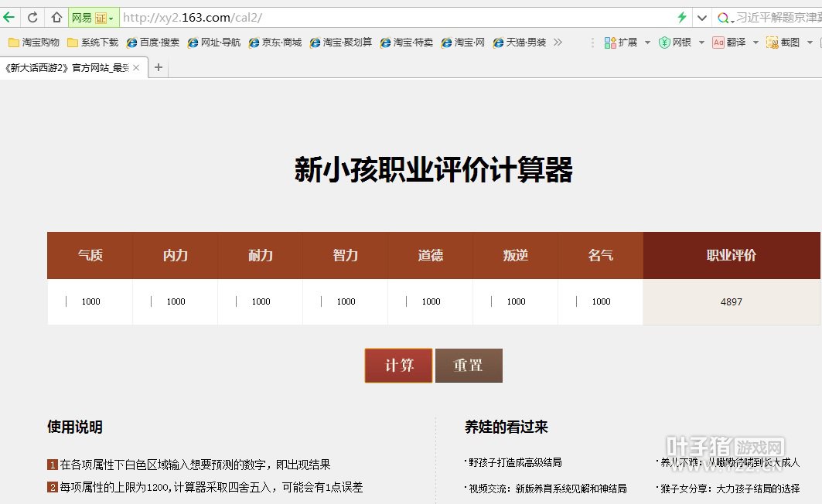Open the 扩展 extensions icon

(x=610, y=43)
